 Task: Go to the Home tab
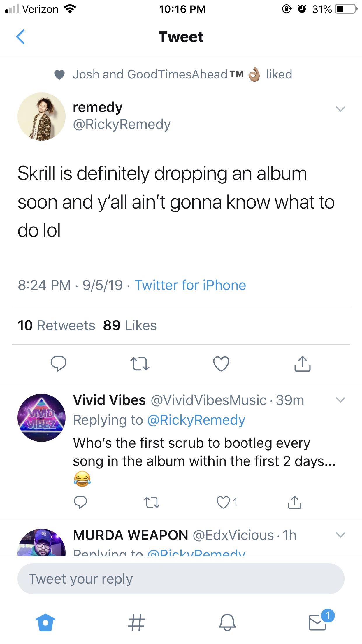45,622
